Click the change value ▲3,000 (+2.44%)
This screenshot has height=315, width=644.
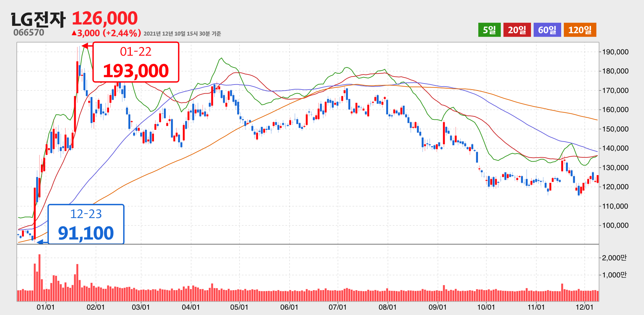106,33
